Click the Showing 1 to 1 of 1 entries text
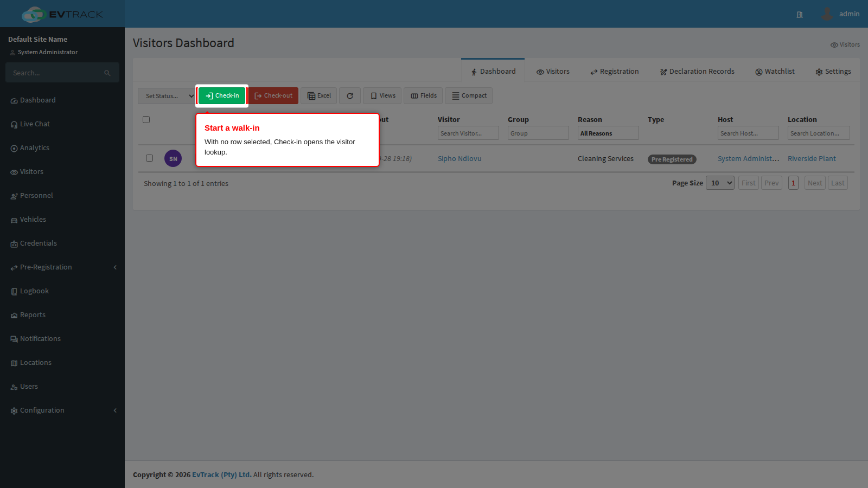Image resolution: width=868 pixels, height=488 pixels. [x=186, y=184]
